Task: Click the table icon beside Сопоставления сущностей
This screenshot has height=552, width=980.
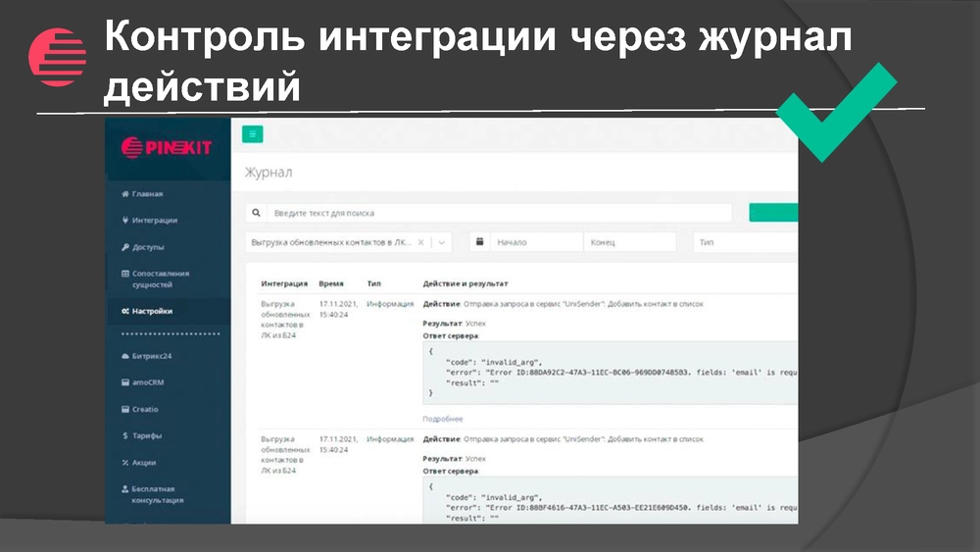Action: [124, 274]
